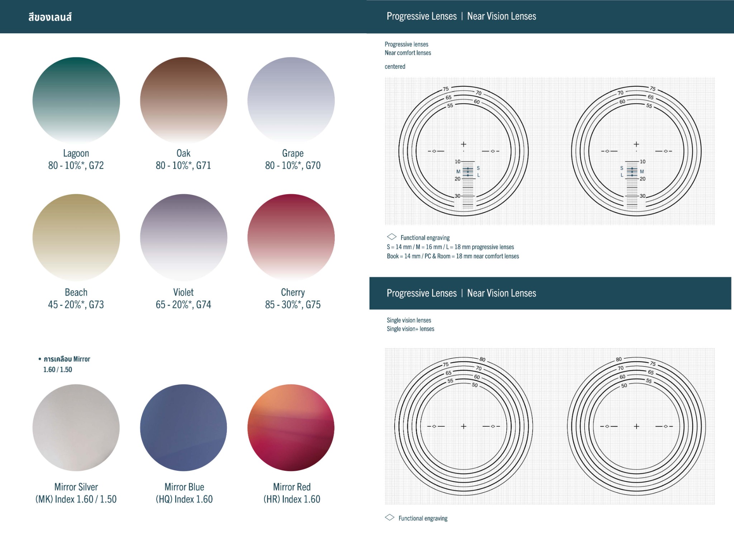734x560 pixels.
Task: Click the left progressive lens centering diagram
Action: 463,151
